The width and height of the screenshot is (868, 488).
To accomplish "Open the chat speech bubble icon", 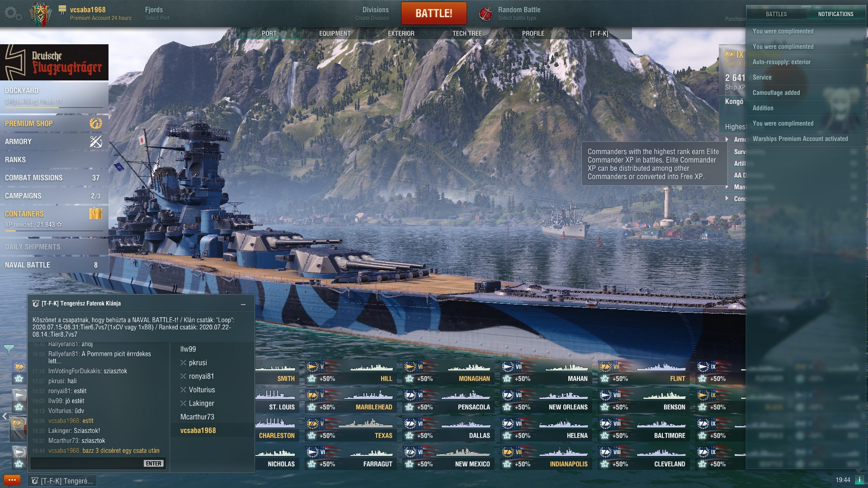I will click(12, 480).
